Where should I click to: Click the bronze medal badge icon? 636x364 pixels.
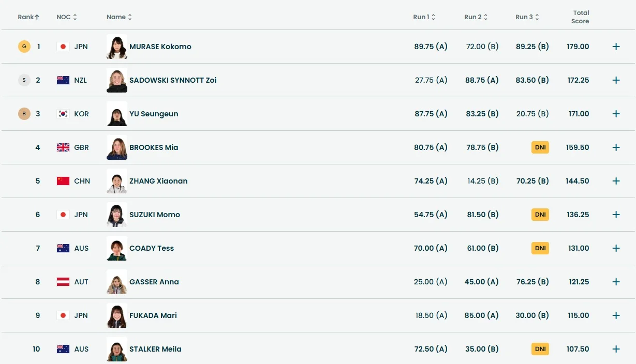[x=24, y=114]
